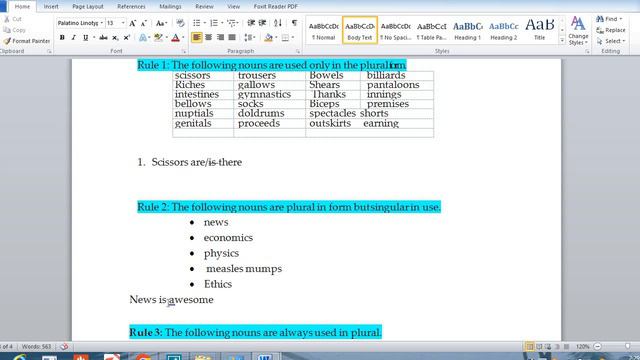Sort text A-Z icon

278,23
